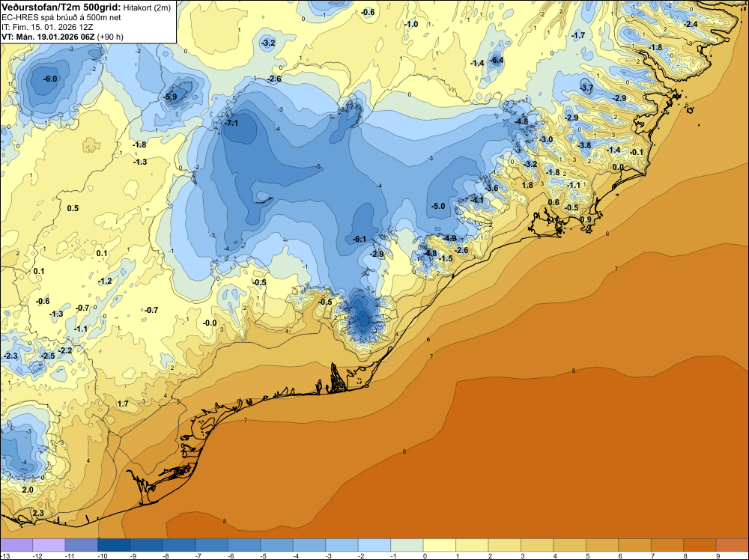Click the -3.7 temperature value
749x560 pixels.
click(586, 88)
